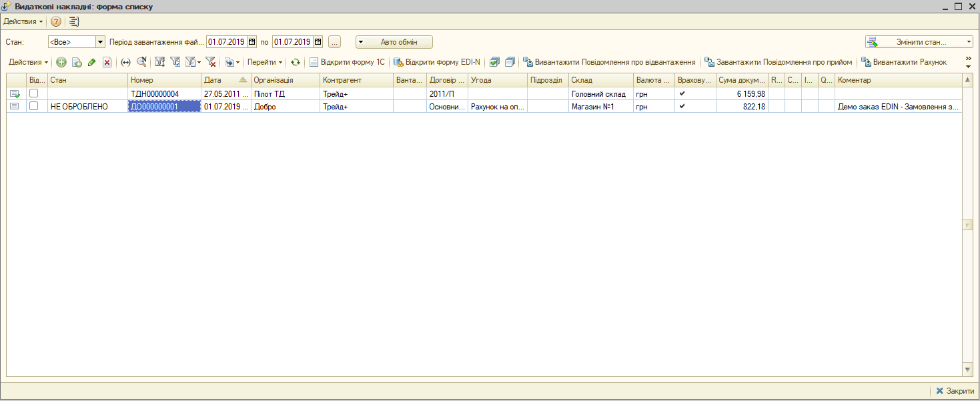The width and height of the screenshot is (980, 401).
Task: Tick checkbox in row ДО000000001
Action: (33, 106)
